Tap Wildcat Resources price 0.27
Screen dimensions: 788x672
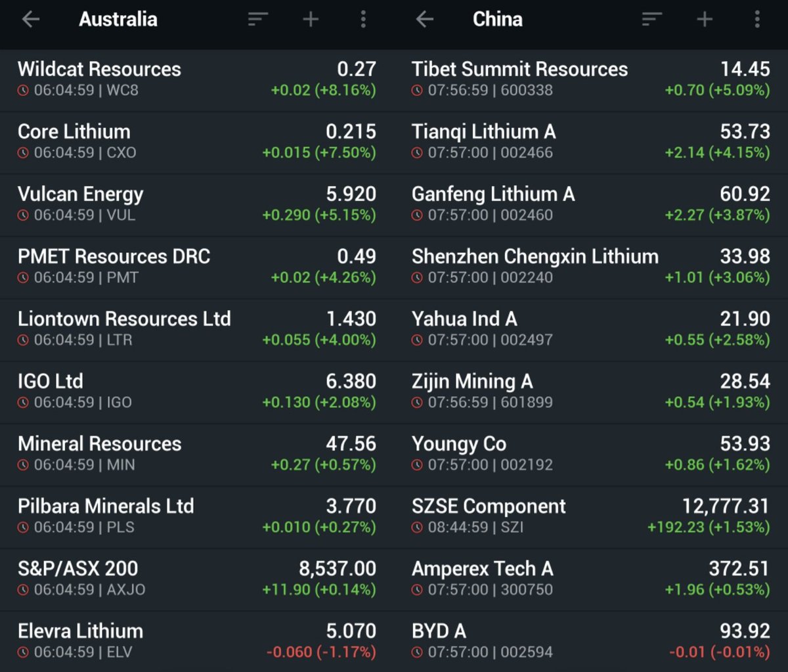point(357,69)
